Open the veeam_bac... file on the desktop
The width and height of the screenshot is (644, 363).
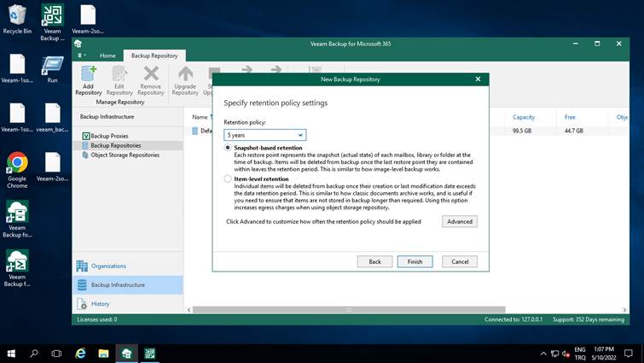(52, 118)
